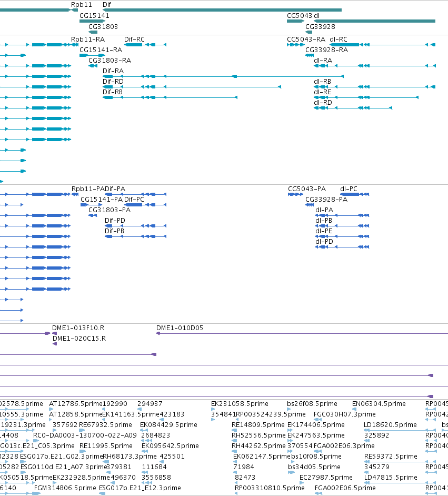Select the bs34d05.5prime EST label

pos(314,467)
